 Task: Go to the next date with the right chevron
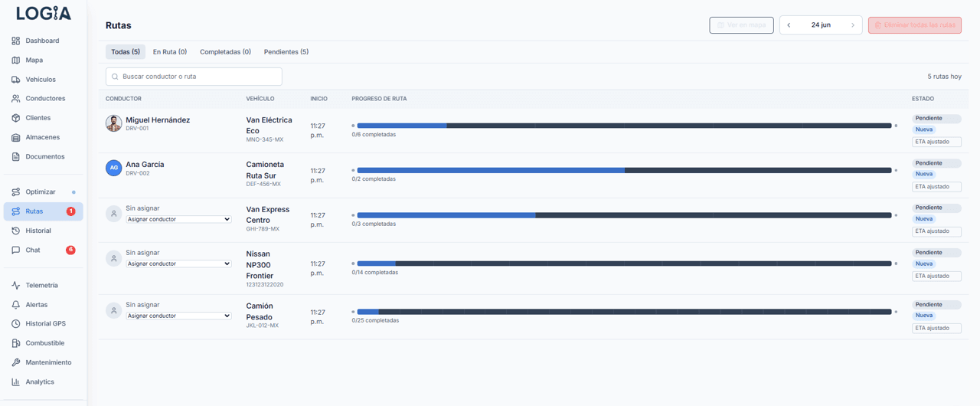[x=853, y=25]
